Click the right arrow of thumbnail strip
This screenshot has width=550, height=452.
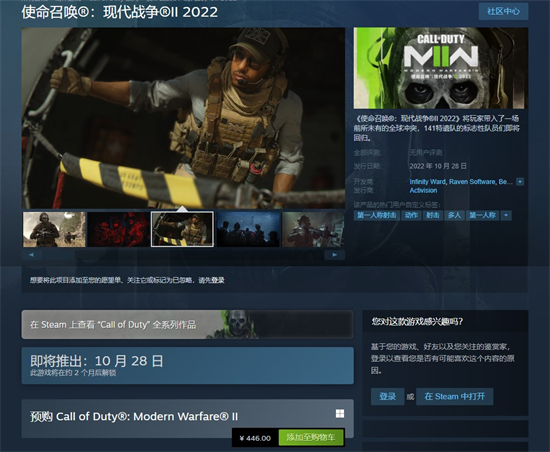[x=335, y=255]
